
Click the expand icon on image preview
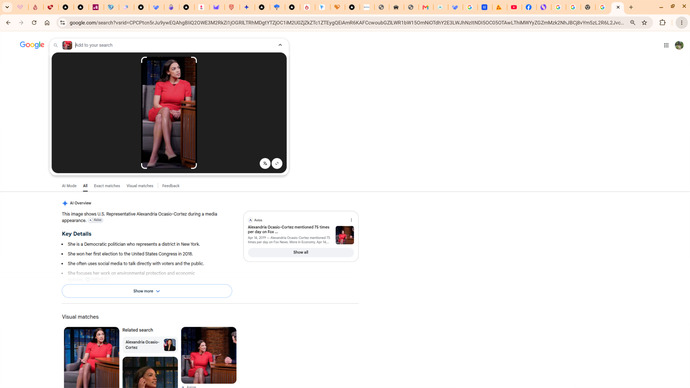tap(277, 164)
